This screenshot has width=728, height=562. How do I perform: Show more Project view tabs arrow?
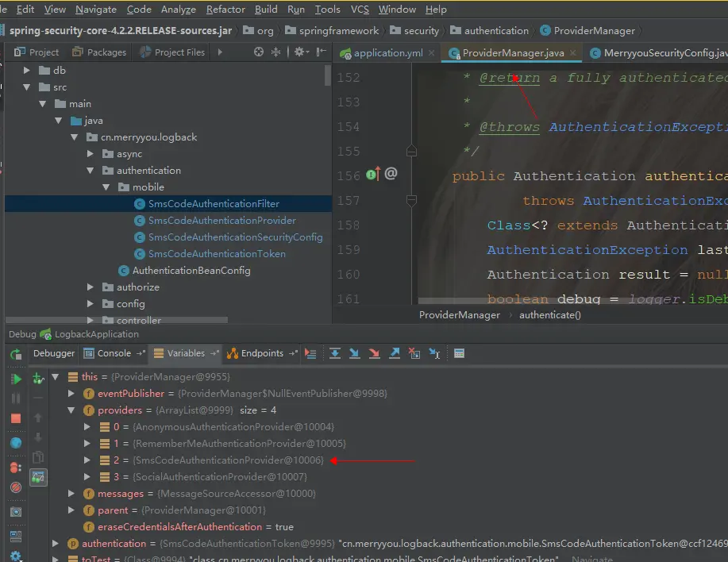click(220, 52)
